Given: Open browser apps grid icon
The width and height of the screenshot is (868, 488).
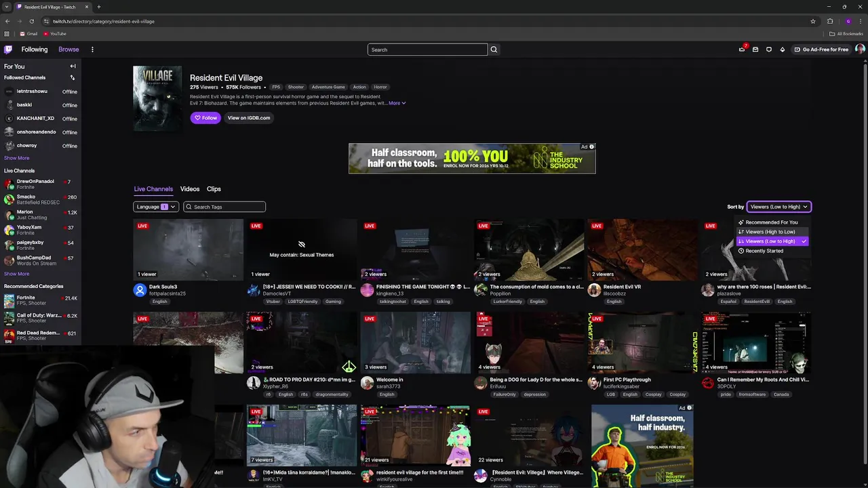Looking at the screenshot, I should click(7, 34).
